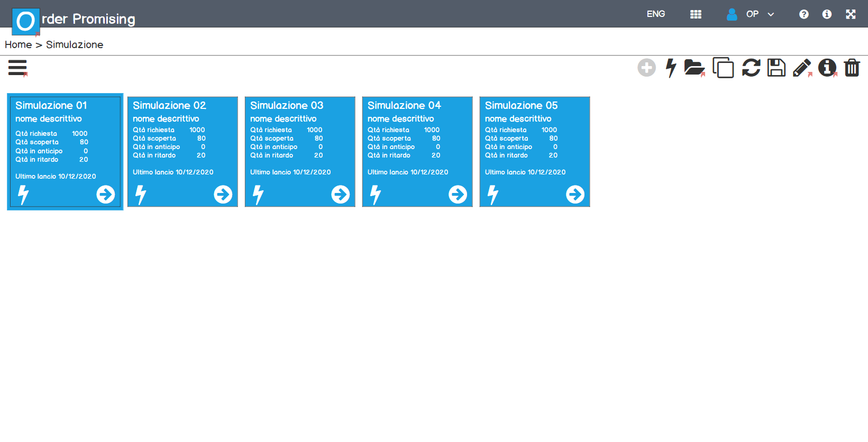
Task: Select the Simulazione 04 title
Action: 404,105
